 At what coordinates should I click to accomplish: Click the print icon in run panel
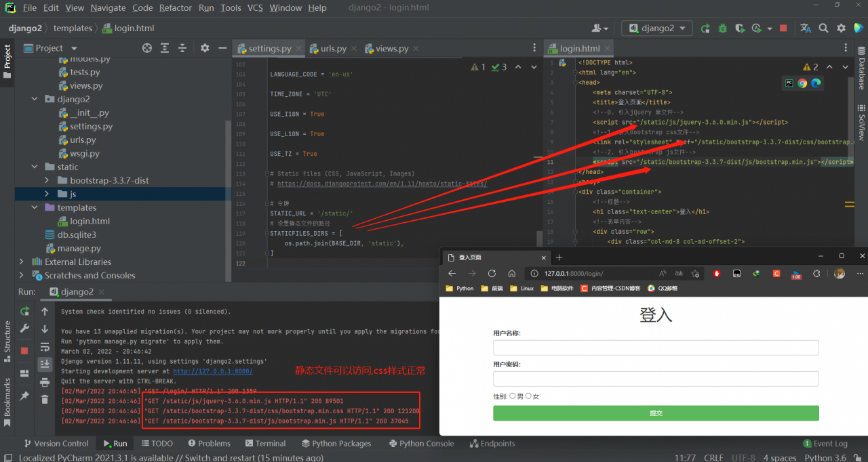pos(45,383)
